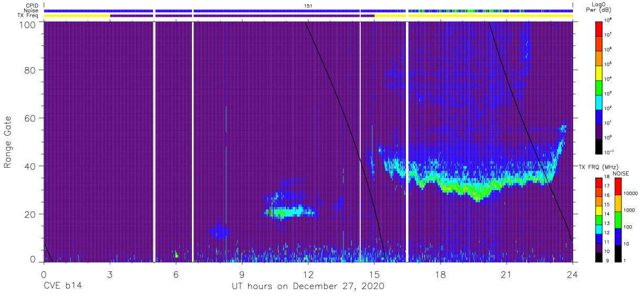The width and height of the screenshot is (644, 297).
Task: Click the 'CPID' row label
Action: tap(31, 5)
